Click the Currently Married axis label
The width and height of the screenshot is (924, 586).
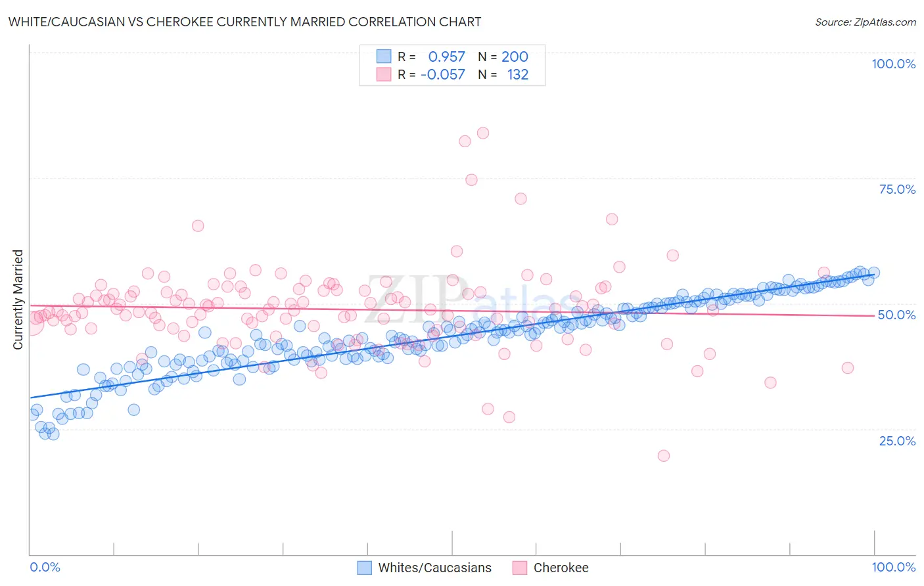point(18,300)
